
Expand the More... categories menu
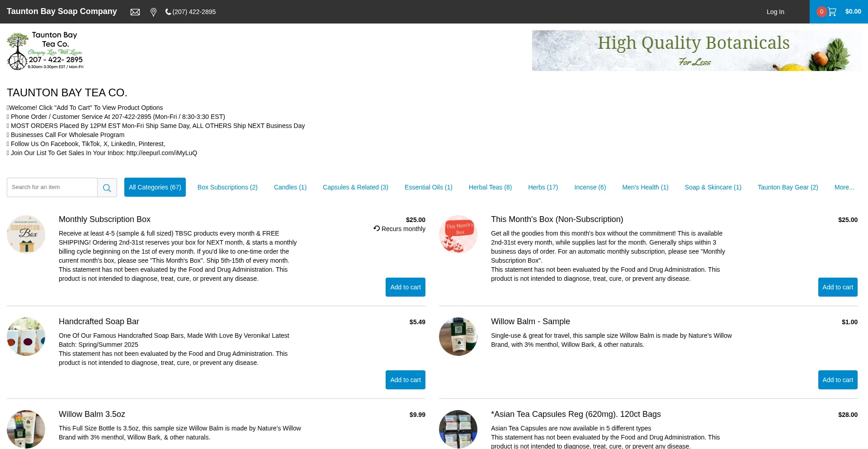click(x=844, y=187)
